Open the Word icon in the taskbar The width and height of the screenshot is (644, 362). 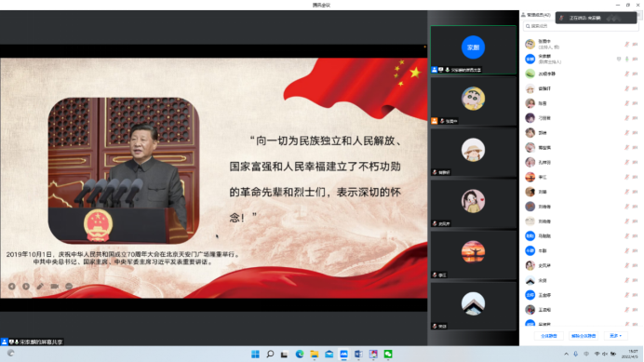coord(358,355)
